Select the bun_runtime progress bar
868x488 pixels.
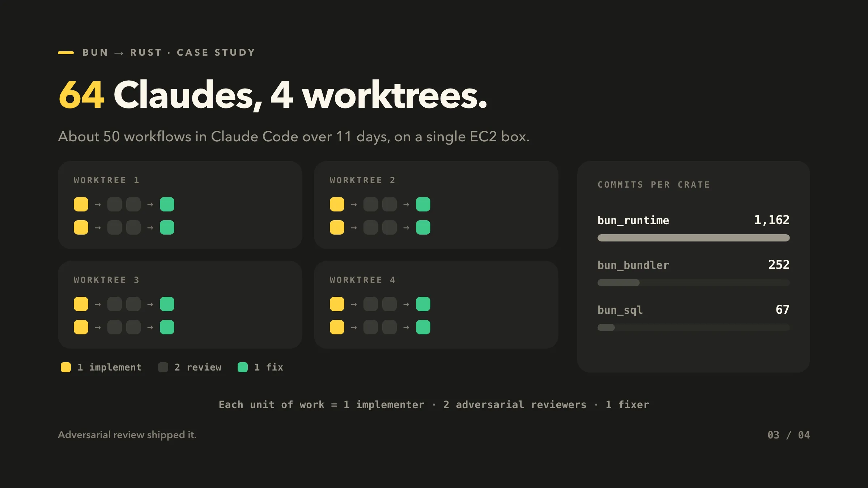[693, 238]
